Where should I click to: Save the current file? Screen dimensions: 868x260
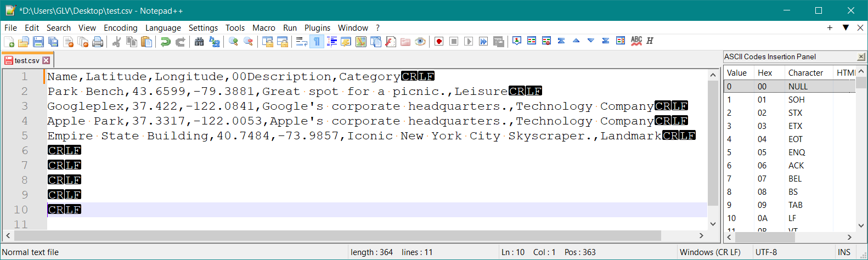tap(38, 42)
